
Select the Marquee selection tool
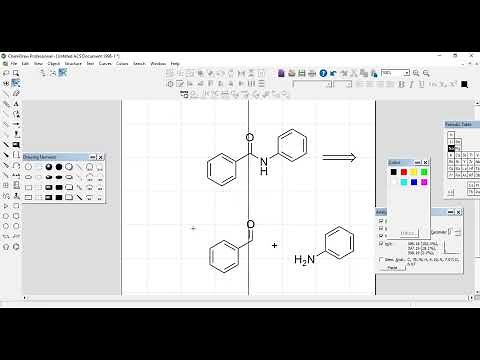point(16,73)
